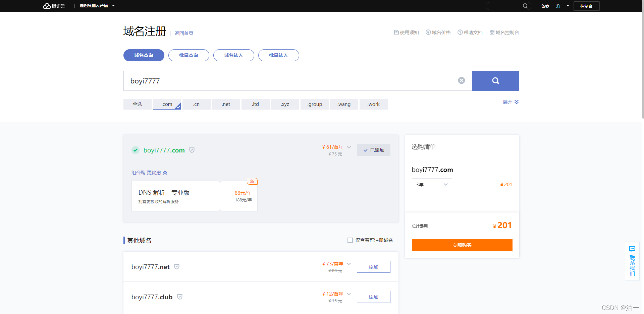Deselect the .com suffix option

[167, 104]
